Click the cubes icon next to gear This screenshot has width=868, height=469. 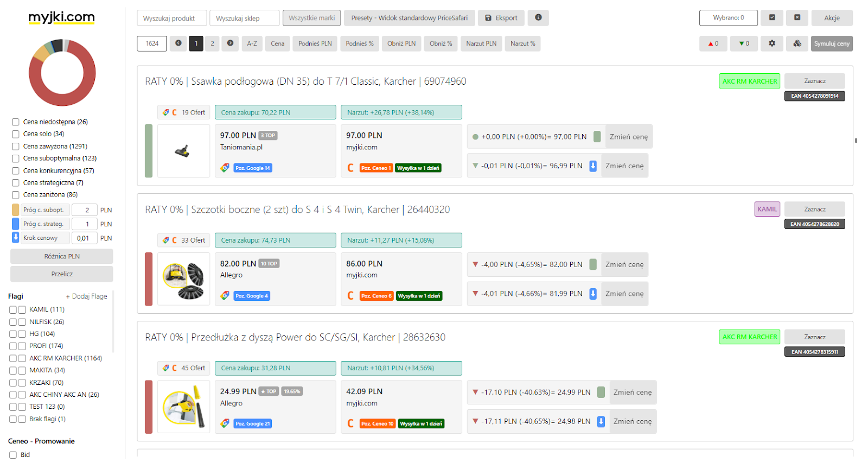point(797,43)
